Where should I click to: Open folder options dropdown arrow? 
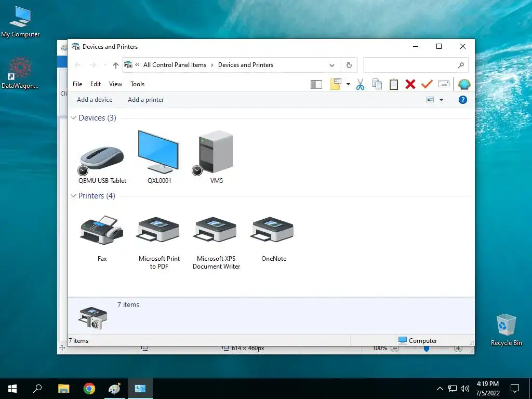(x=348, y=84)
